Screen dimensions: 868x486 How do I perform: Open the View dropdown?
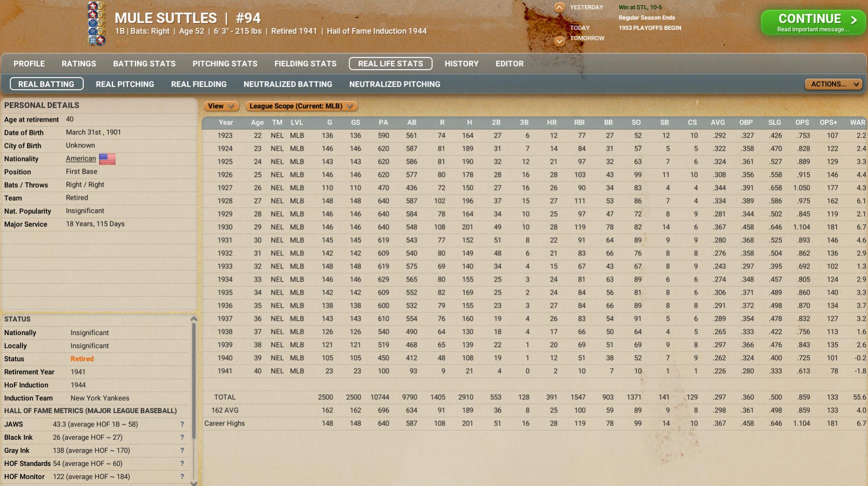point(221,106)
